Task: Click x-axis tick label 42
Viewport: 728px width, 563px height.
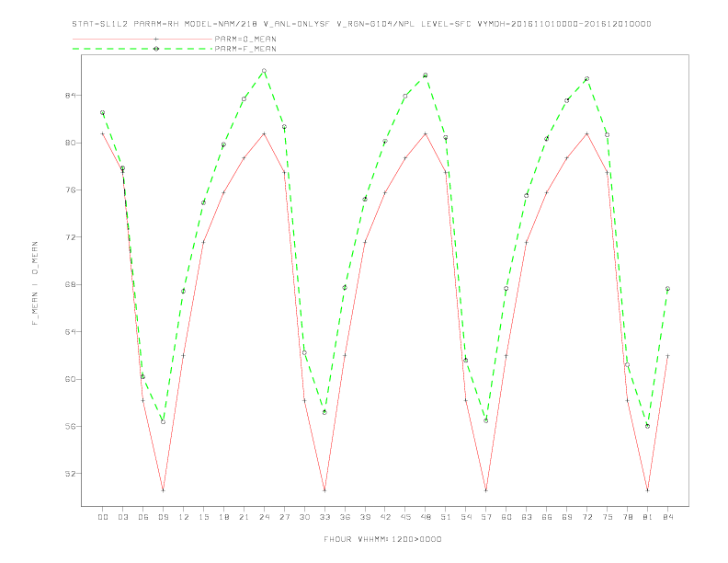Action: point(385,517)
